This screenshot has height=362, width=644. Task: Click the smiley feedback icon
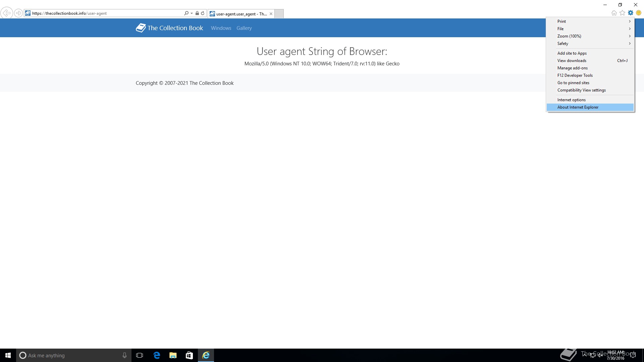coord(639,13)
